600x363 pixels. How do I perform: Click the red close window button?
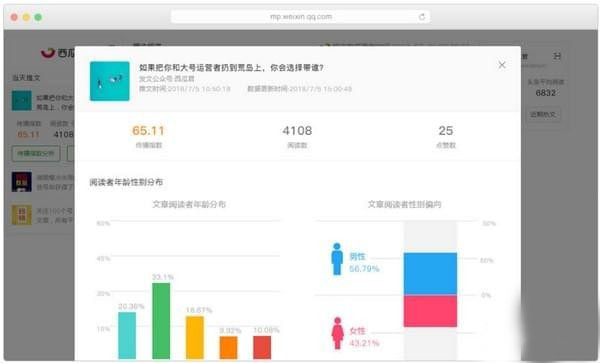[x=14, y=17]
